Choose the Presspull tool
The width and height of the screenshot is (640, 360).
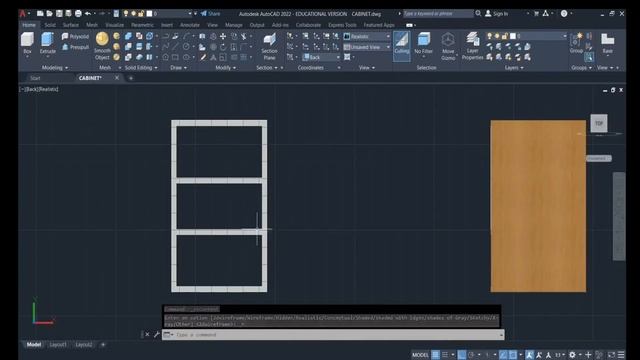pyautogui.click(x=76, y=47)
